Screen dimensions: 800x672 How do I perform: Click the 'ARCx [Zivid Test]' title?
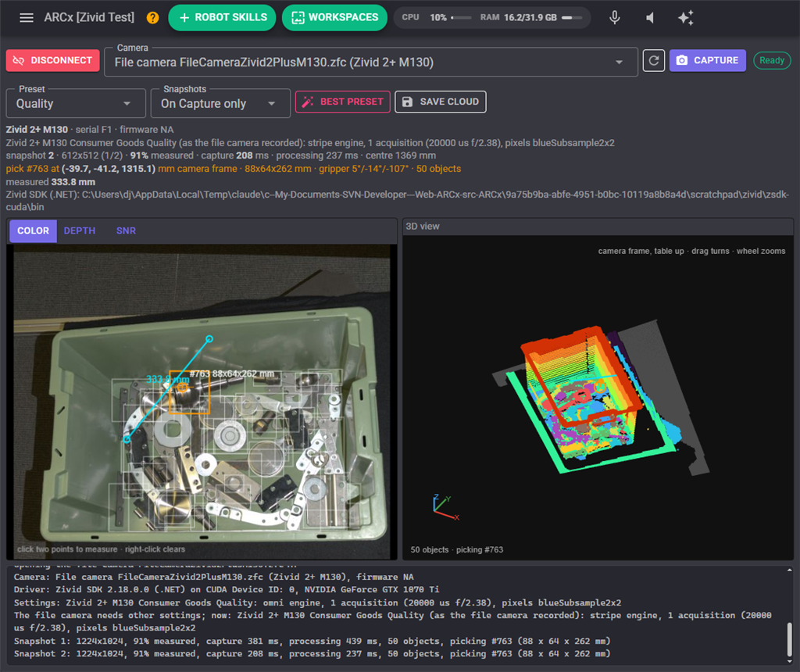(89, 17)
